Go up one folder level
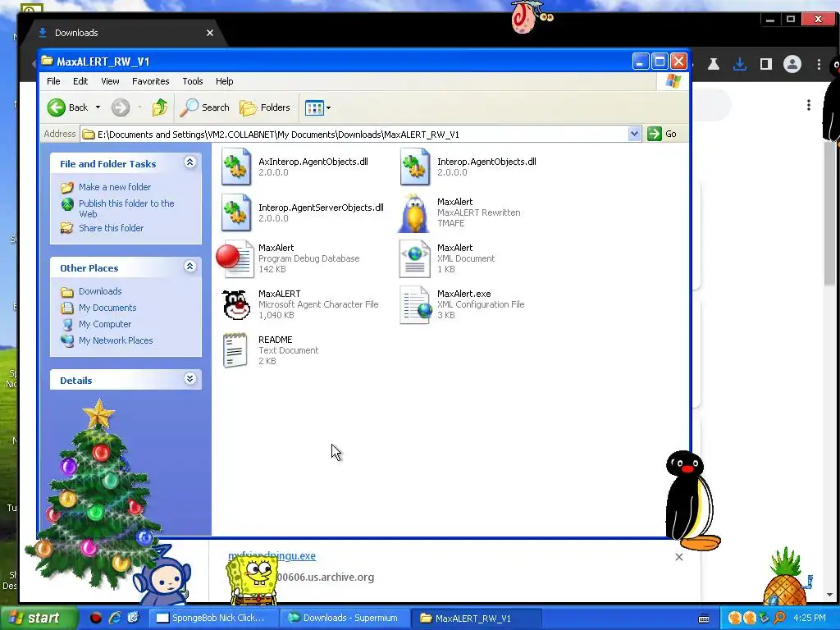The image size is (840, 630). pos(160,107)
